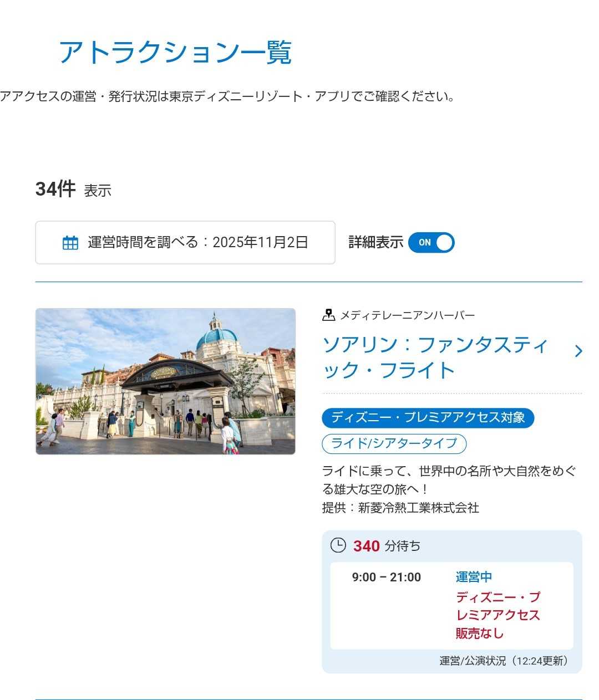Click the 運営/公演状況（12:24更新）timestamp
Screen dimensions: 599x700
tap(504, 661)
